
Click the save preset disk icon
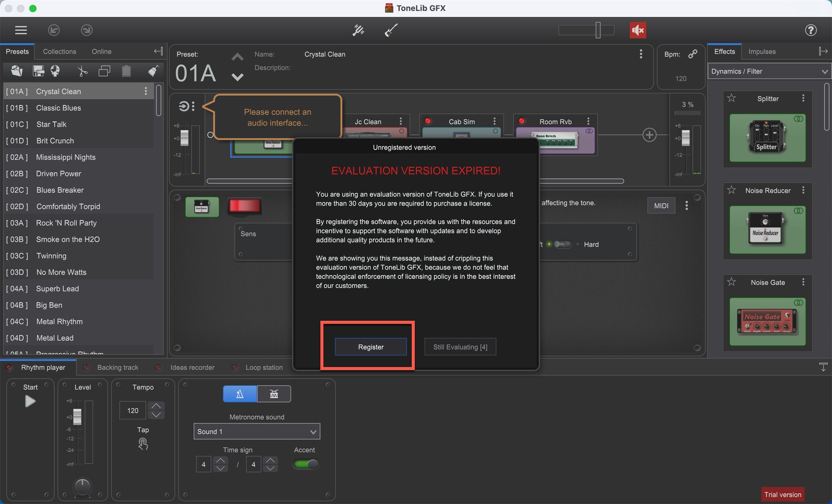(x=39, y=71)
